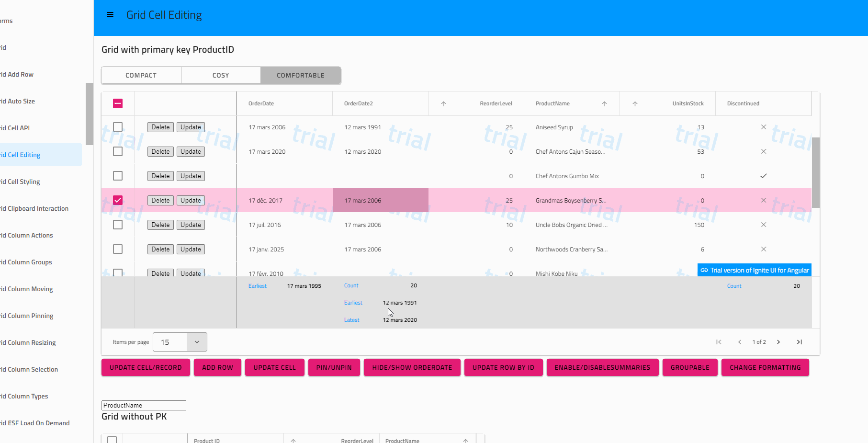The width and height of the screenshot is (868, 443).
Task: Click Discontinued X icon in Aniseed Syrup row
Action: pyautogui.click(x=764, y=127)
